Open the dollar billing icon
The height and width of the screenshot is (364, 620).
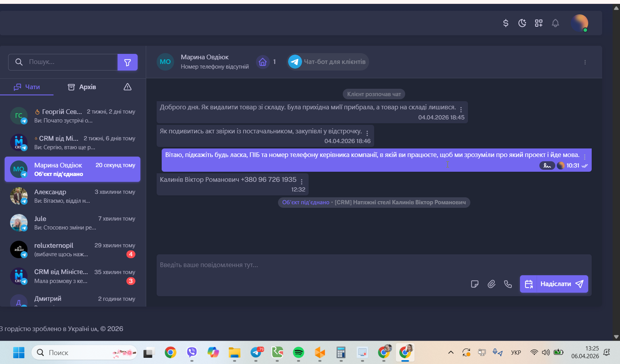pos(506,23)
